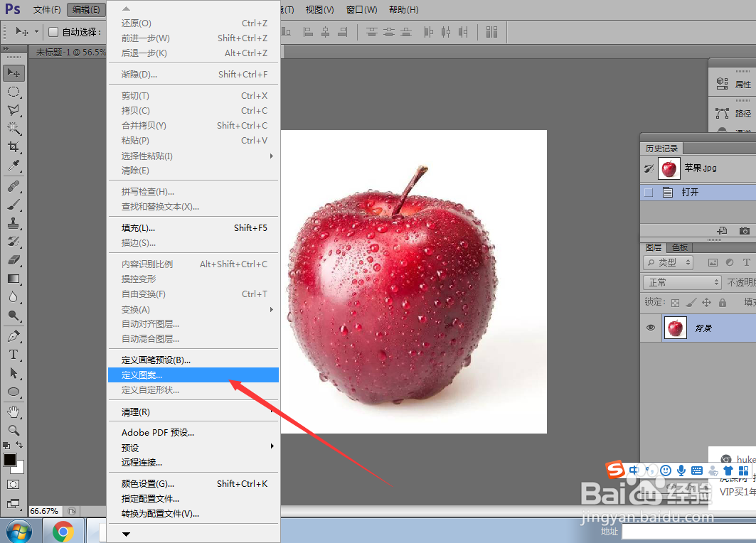Enable the Auto-Select checkbox
Screen dimensions: 756x543
coord(53,32)
